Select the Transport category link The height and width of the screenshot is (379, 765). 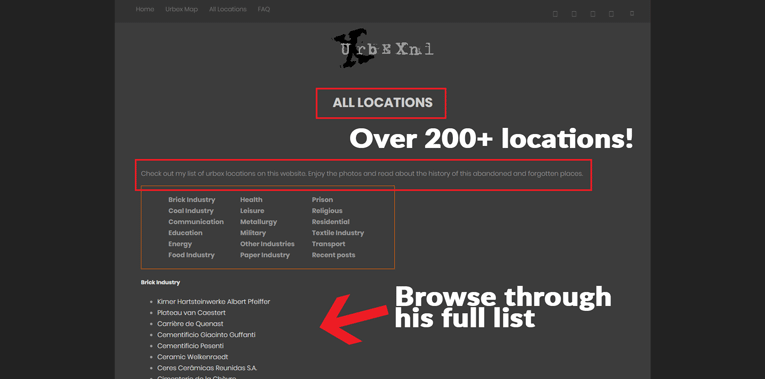[x=329, y=244]
